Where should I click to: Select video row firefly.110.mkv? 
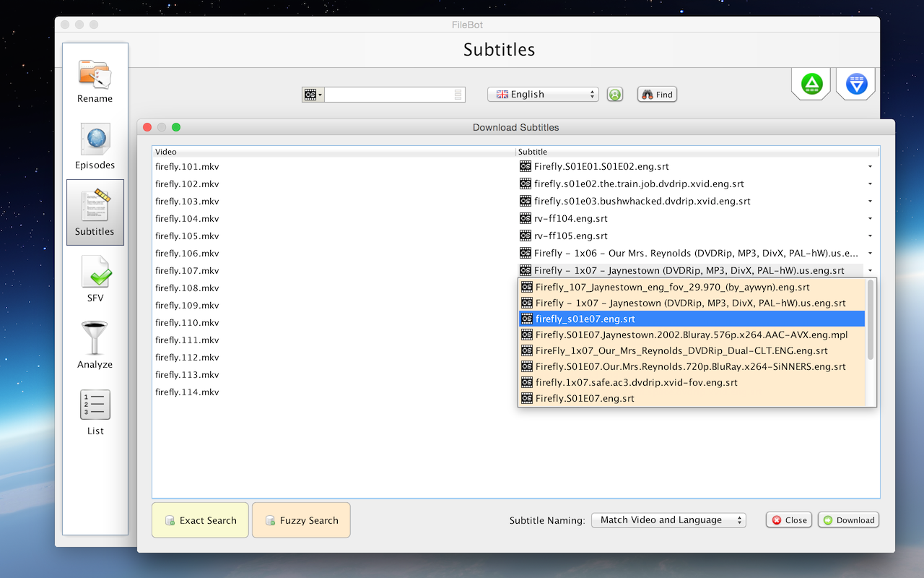pyautogui.click(x=187, y=323)
